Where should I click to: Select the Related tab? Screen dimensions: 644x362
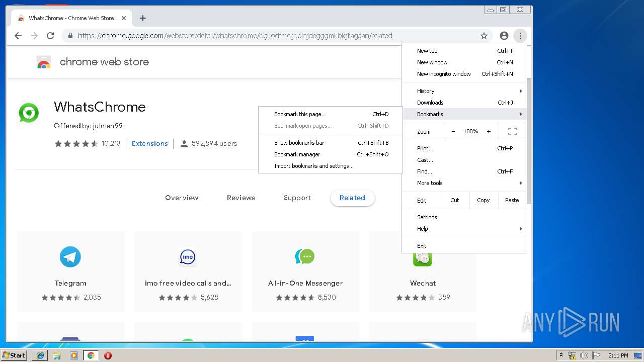352,198
